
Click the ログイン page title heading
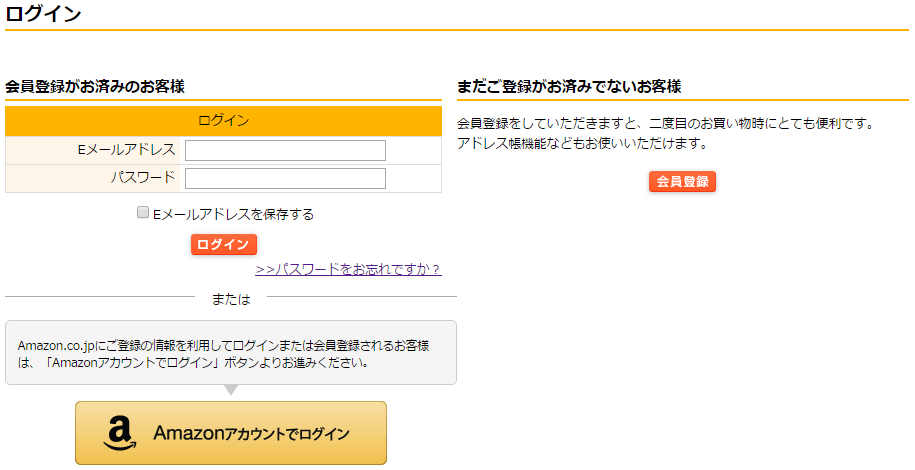44,14
